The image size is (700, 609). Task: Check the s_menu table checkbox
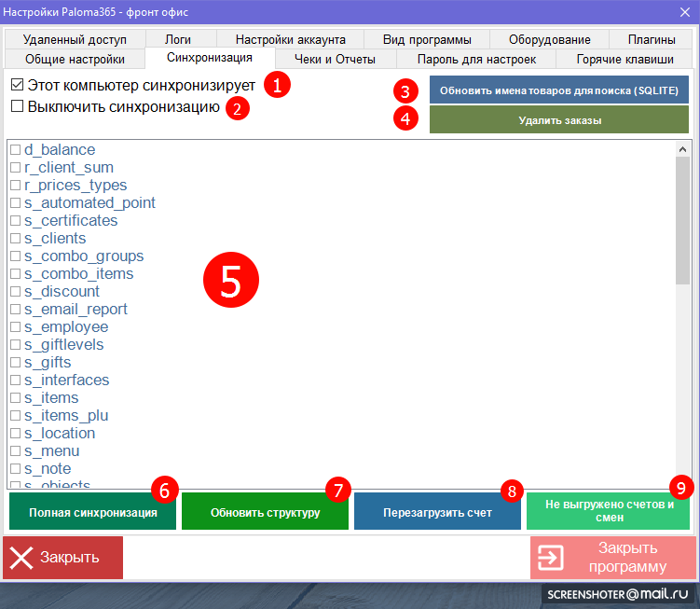click(x=15, y=451)
